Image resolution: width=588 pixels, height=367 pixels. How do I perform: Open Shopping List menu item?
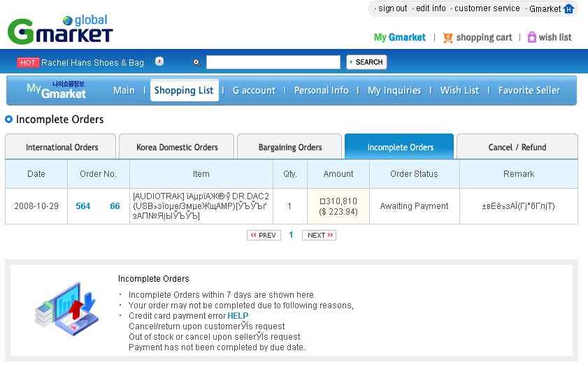click(184, 90)
